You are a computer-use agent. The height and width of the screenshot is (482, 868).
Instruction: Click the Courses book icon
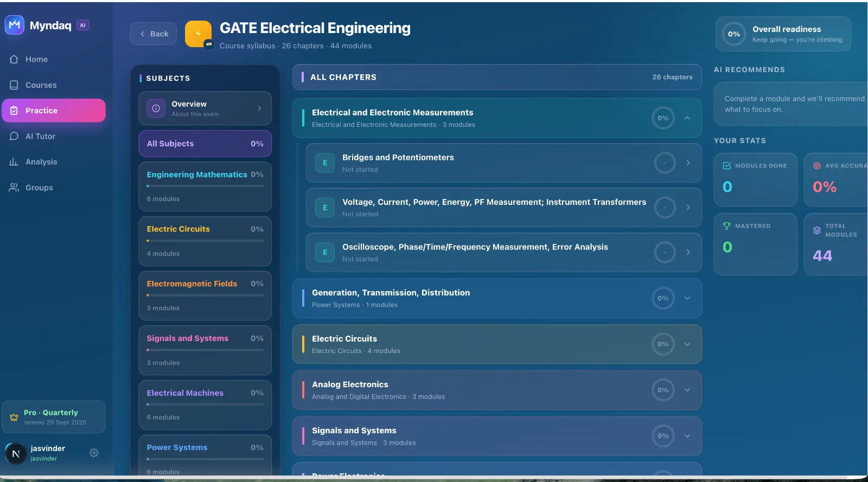coord(14,85)
